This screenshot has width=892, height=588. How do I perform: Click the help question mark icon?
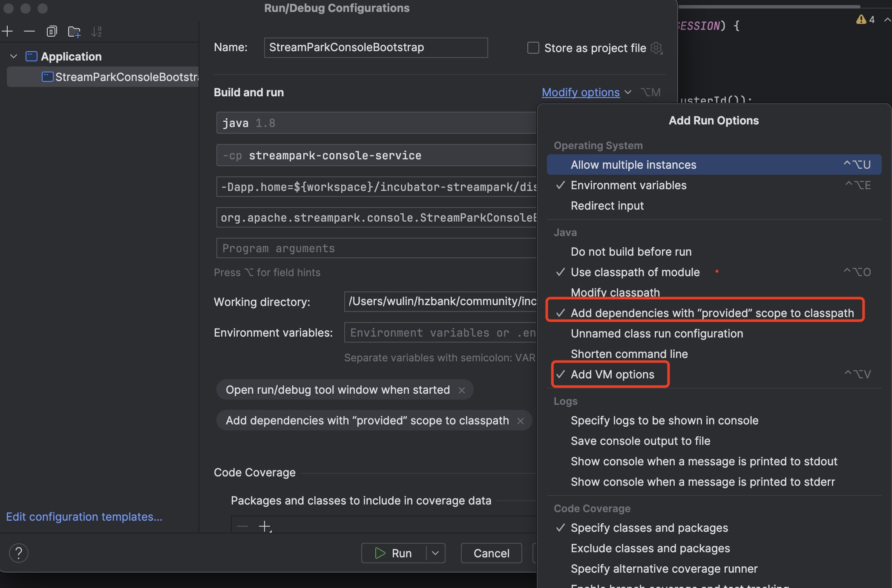point(18,553)
